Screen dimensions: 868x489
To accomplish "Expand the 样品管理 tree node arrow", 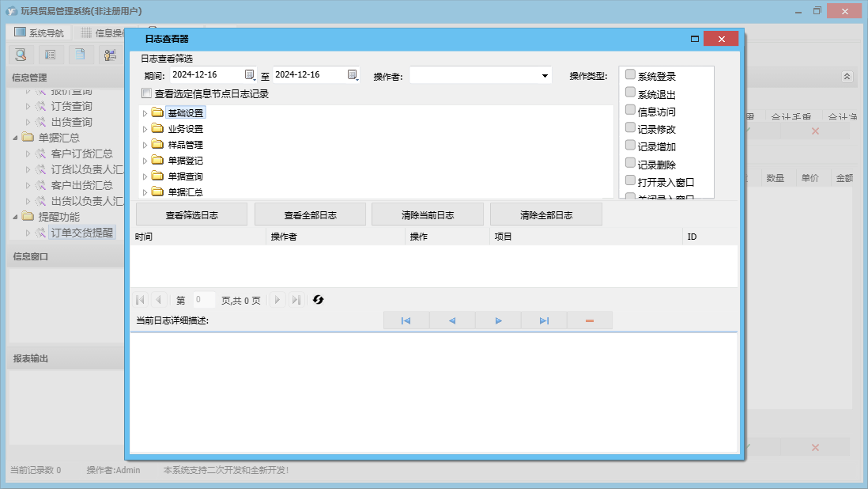I will pyautogui.click(x=145, y=145).
